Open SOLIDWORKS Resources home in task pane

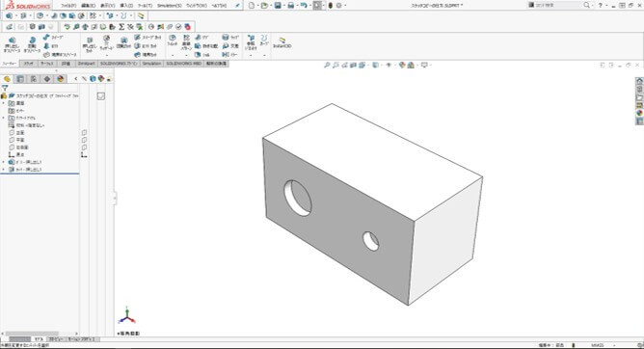[639, 81]
